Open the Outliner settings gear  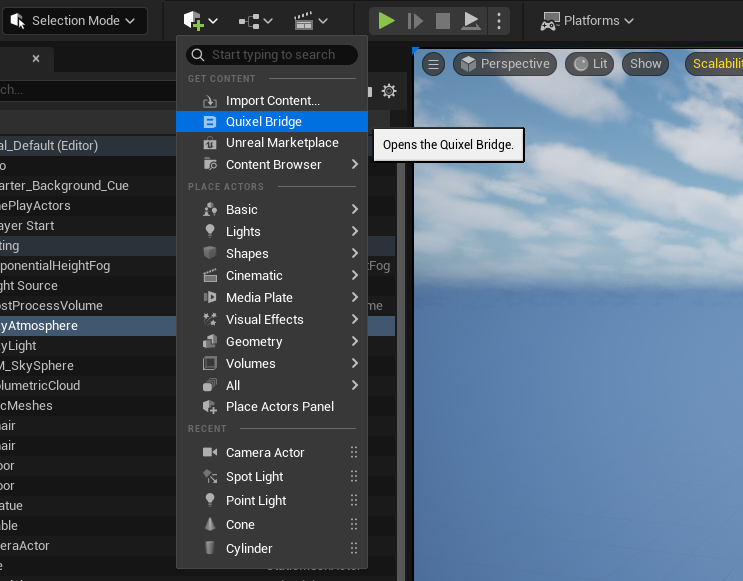389,91
